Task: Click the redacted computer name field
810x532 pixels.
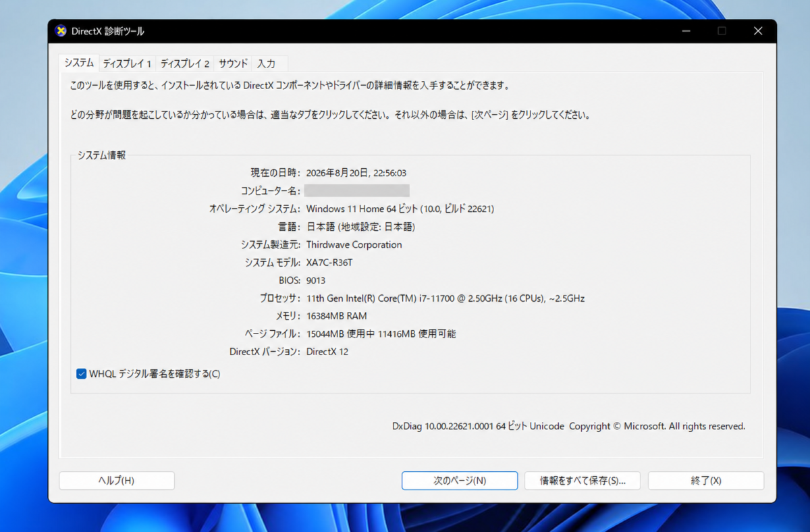Action: coord(356,190)
